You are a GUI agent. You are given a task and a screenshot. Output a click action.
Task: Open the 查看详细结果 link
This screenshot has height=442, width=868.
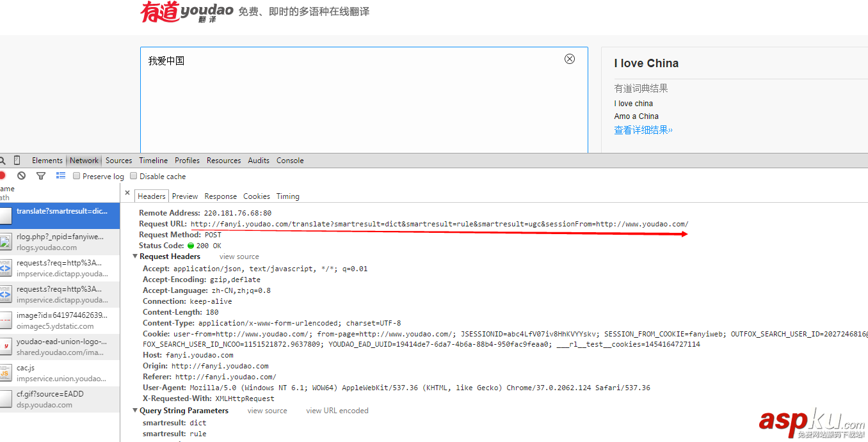pyautogui.click(x=643, y=129)
